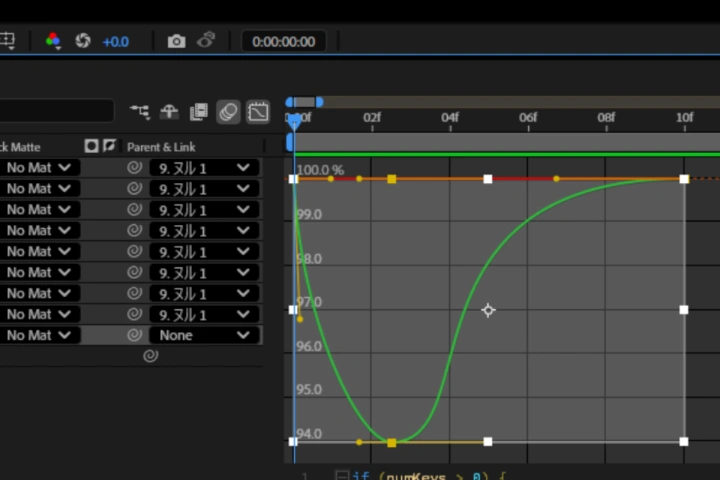The height and width of the screenshot is (480, 720).
Task: Toggle the Shy layers switch icon
Action: [x=169, y=112]
